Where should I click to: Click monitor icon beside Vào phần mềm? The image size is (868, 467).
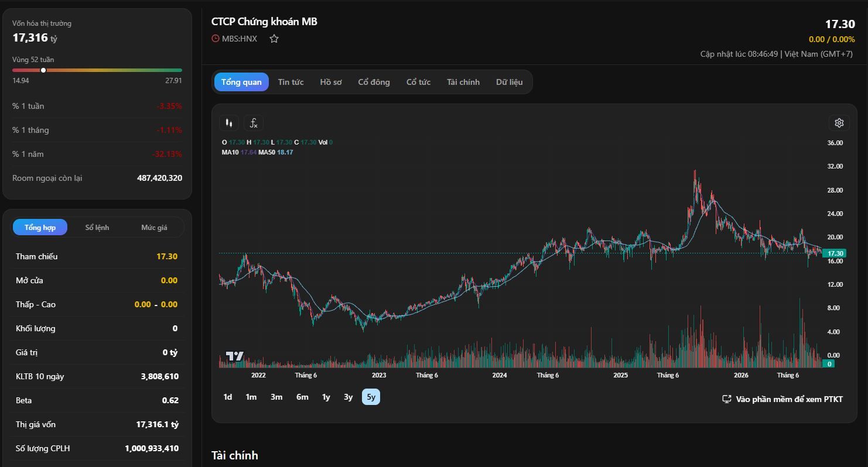coord(727,399)
